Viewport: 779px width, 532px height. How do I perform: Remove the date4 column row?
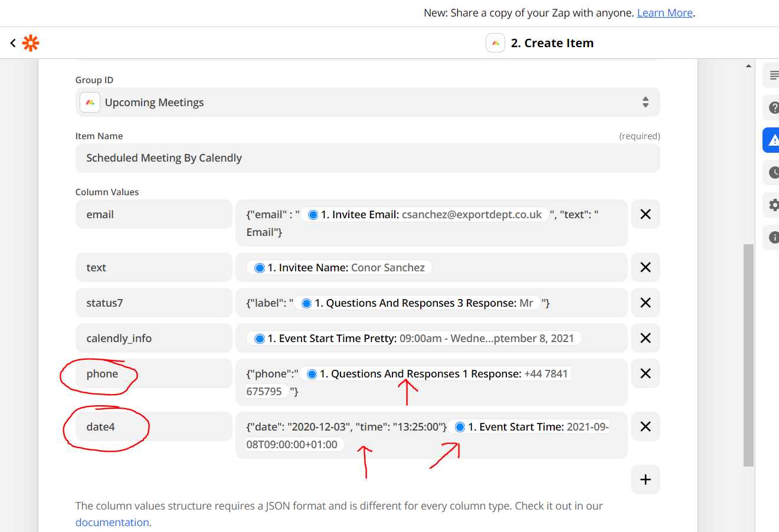pyautogui.click(x=646, y=426)
